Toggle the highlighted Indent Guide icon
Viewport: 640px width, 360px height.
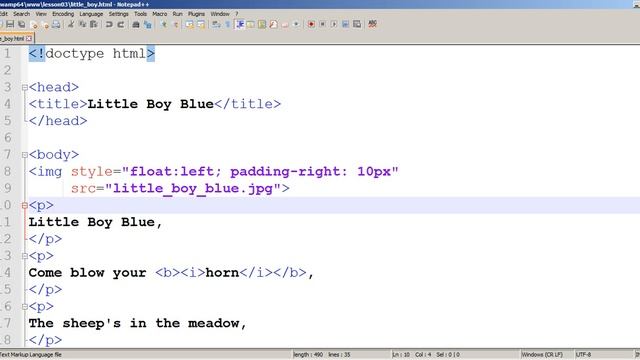click(x=240, y=24)
